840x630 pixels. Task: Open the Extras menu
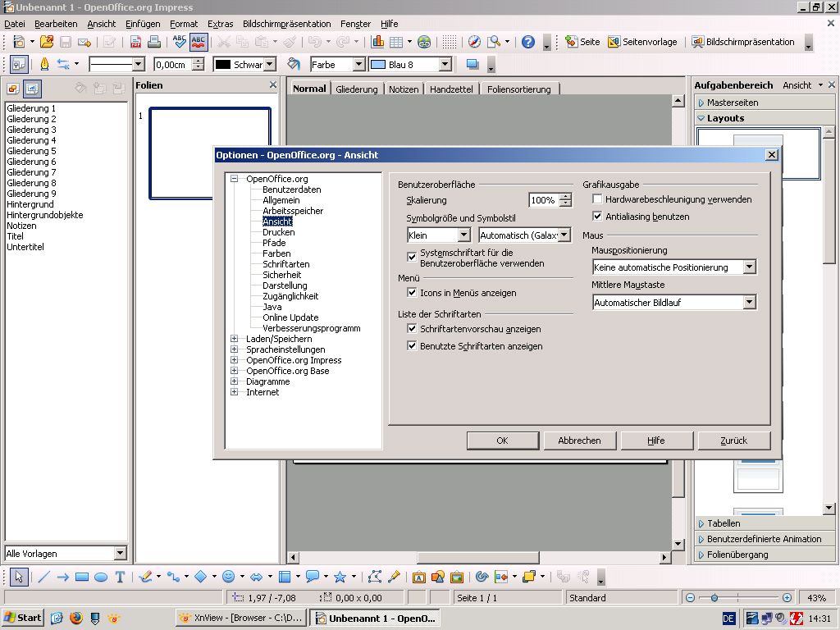pos(220,24)
